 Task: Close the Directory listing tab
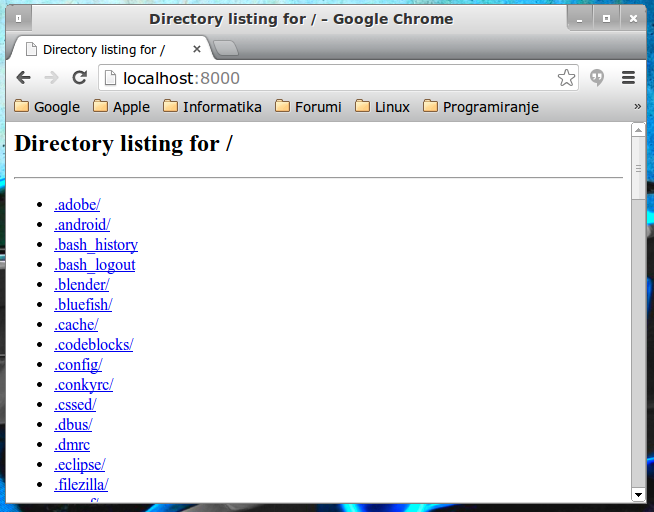coord(197,49)
